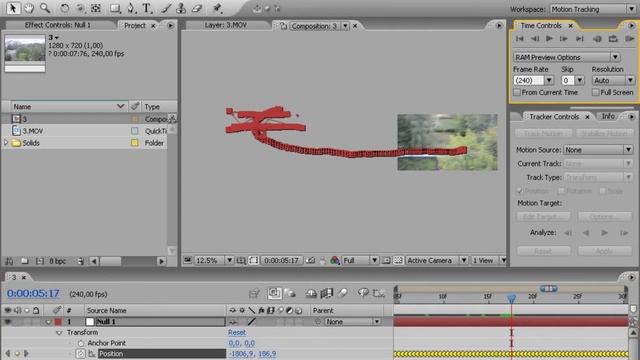Toggle Position stopwatch keyframing
The width and height of the screenshot is (640, 360).
tap(80, 354)
